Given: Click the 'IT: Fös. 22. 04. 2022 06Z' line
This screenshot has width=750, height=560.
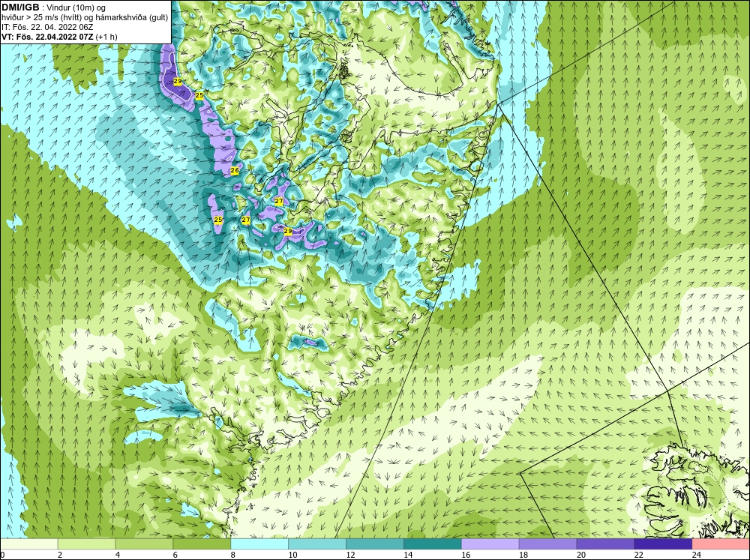Looking at the screenshot, I should point(47,27).
